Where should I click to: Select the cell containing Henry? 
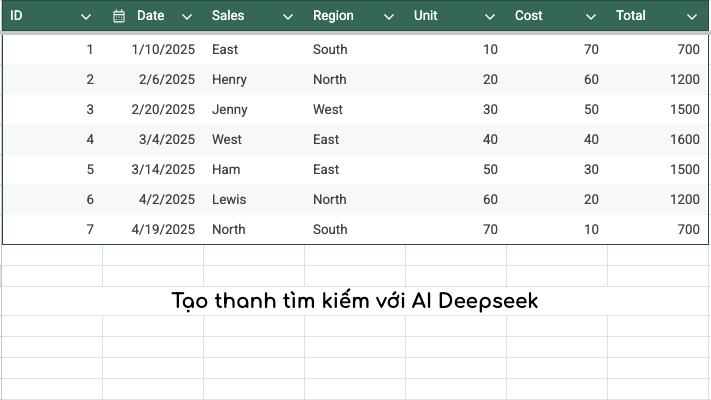pyautogui.click(x=254, y=79)
